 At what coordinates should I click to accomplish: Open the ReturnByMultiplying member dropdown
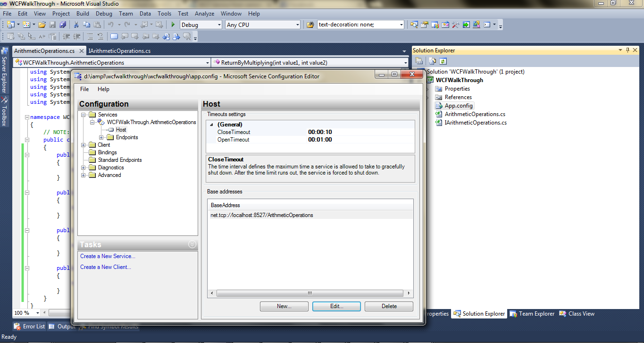pyautogui.click(x=406, y=62)
